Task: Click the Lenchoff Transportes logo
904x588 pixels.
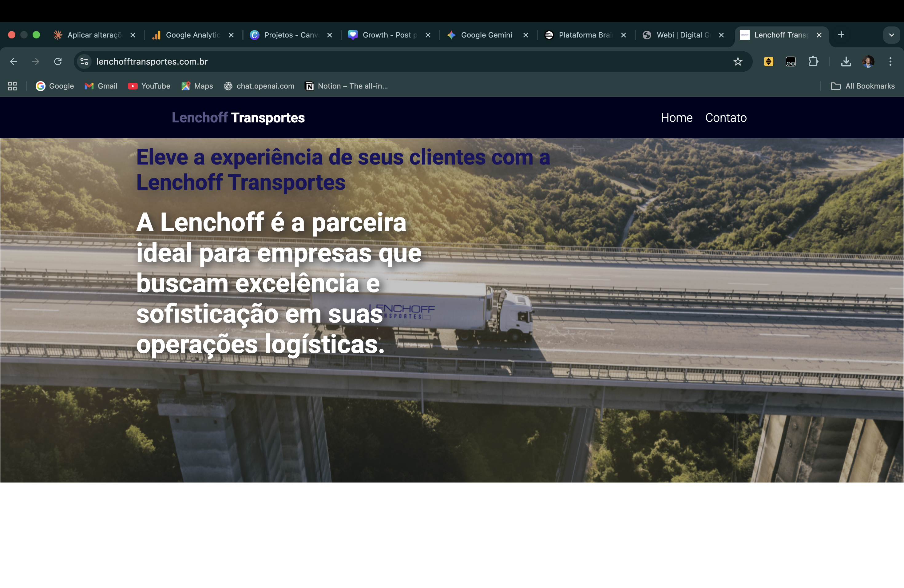Action: tap(238, 118)
